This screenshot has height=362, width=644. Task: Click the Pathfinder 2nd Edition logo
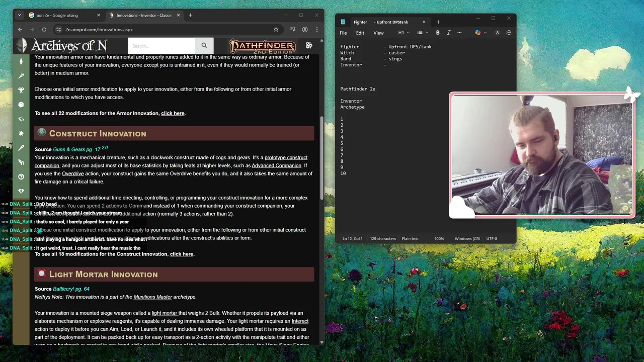pos(262,46)
